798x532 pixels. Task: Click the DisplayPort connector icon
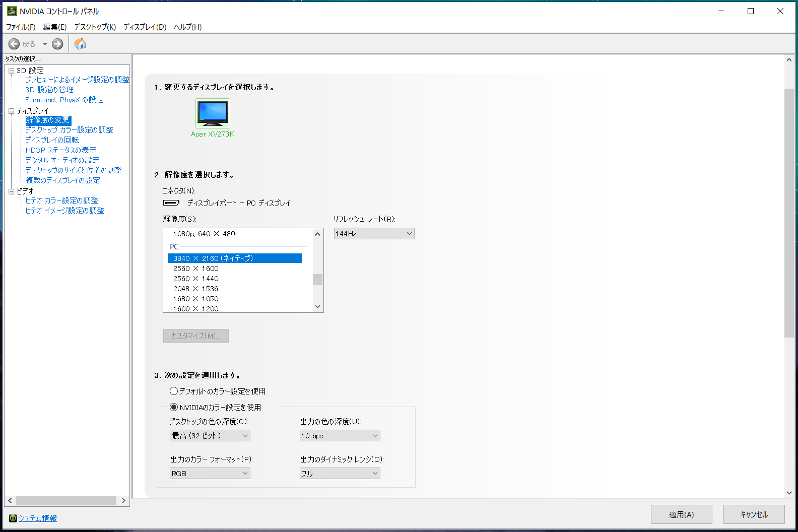pos(171,203)
